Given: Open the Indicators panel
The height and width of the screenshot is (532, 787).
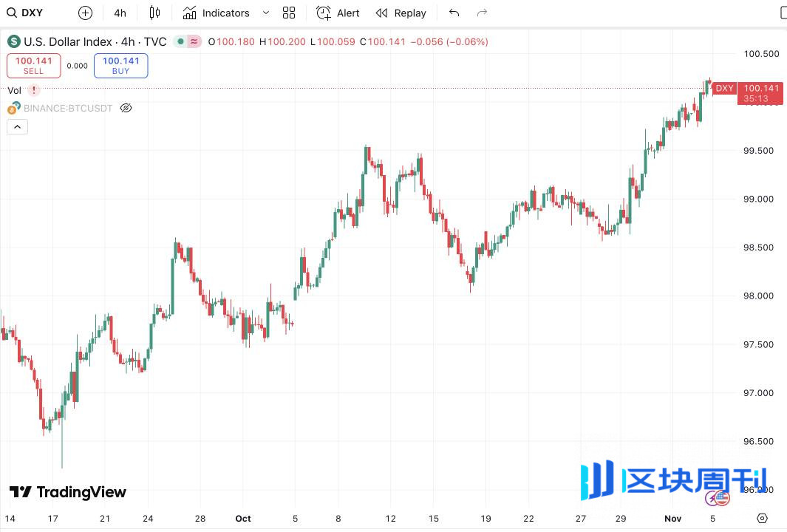Looking at the screenshot, I should click(x=217, y=13).
